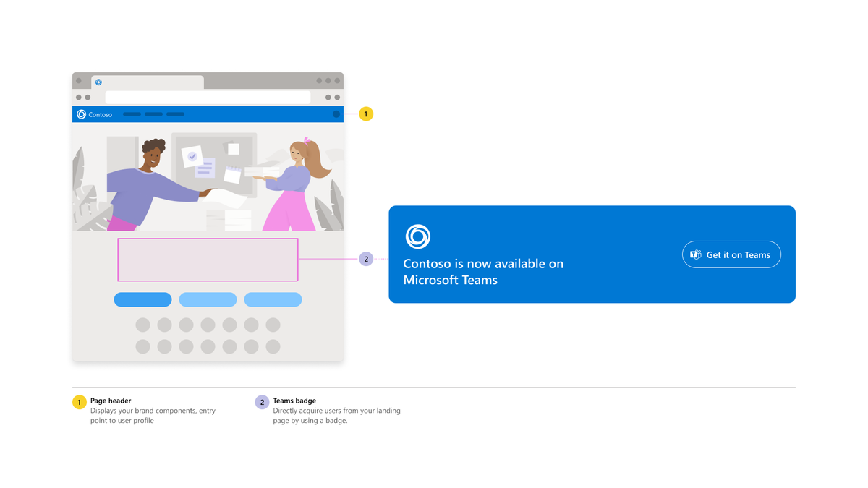868x488 pixels.
Task: Click the purple 2 marker beside the pink placeholder
Action: pyautogui.click(x=366, y=259)
